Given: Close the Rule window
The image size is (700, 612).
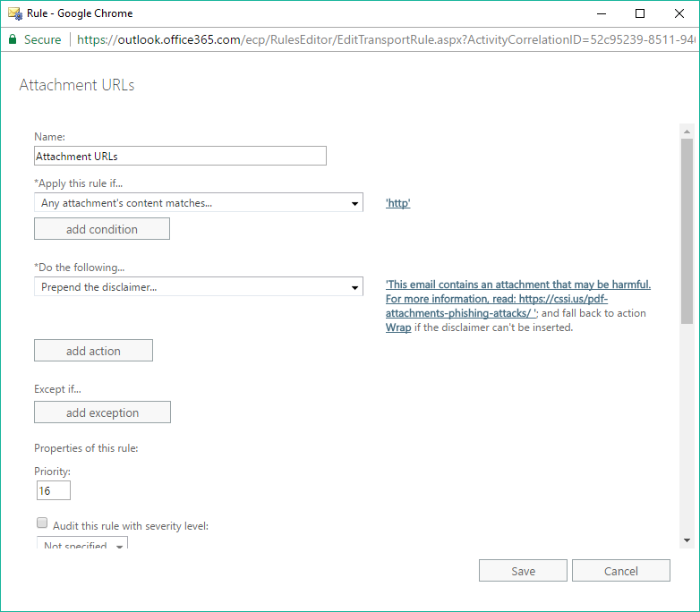Looking at the screenshot, I should 679,13.
